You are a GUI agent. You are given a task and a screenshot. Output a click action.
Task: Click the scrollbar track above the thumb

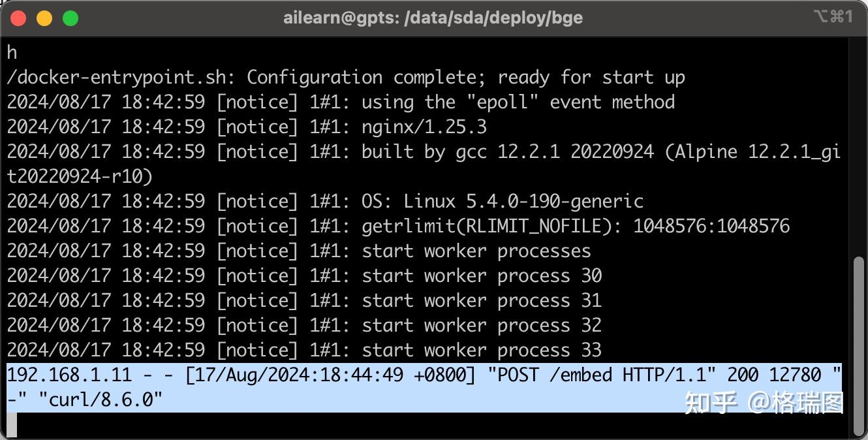tap(860, 147)
